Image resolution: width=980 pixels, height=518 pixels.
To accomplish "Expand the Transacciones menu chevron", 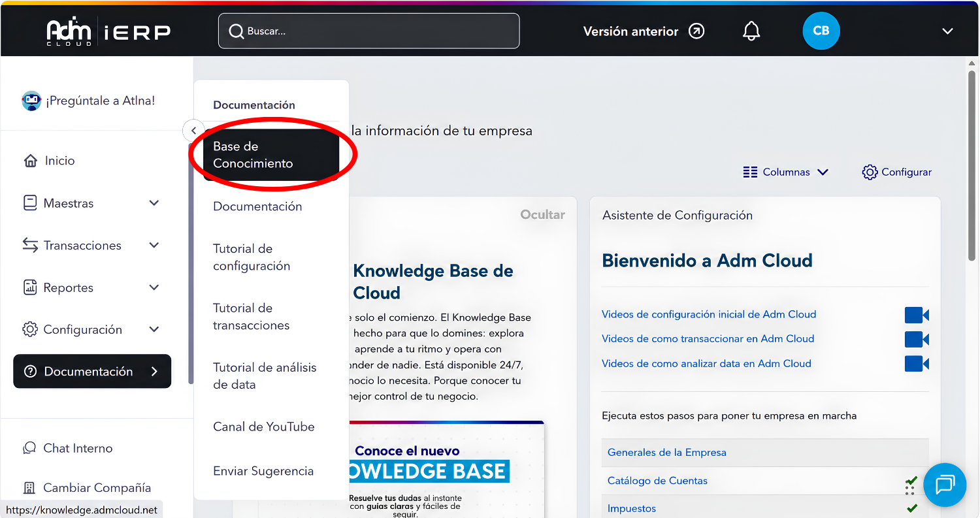I will point(154,246).
